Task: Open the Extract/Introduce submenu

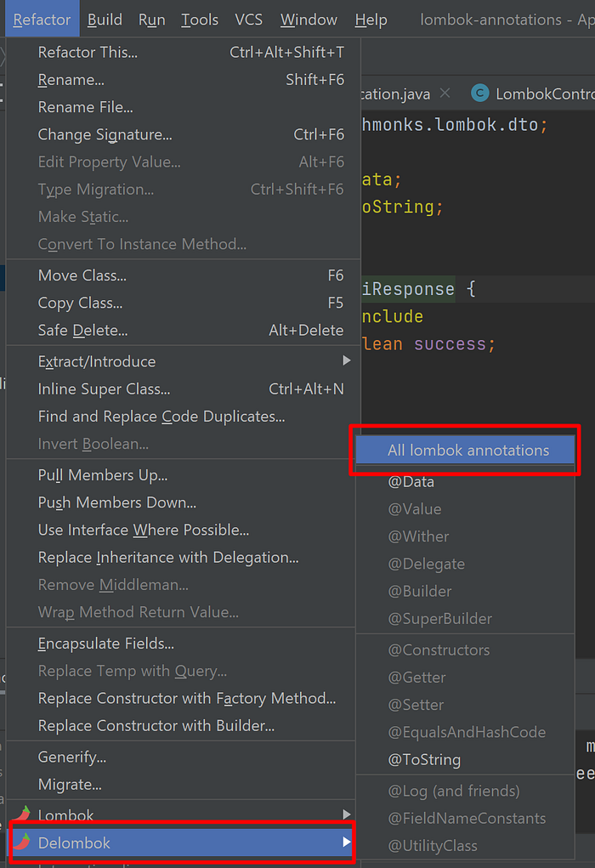Action: coord(184,361)
